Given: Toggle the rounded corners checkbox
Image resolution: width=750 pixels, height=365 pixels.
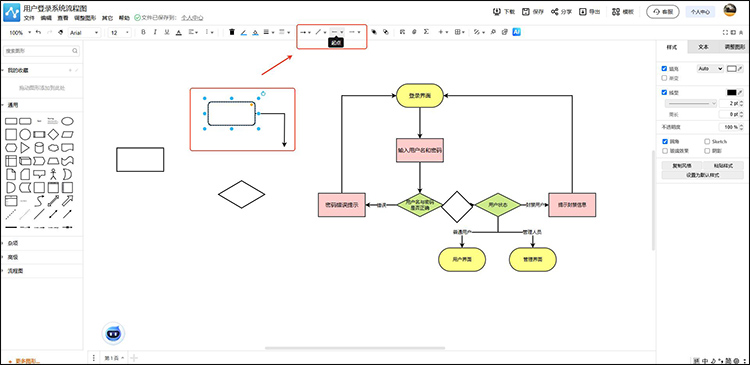Looking at the screenshot, I should (x=664, y=142).
